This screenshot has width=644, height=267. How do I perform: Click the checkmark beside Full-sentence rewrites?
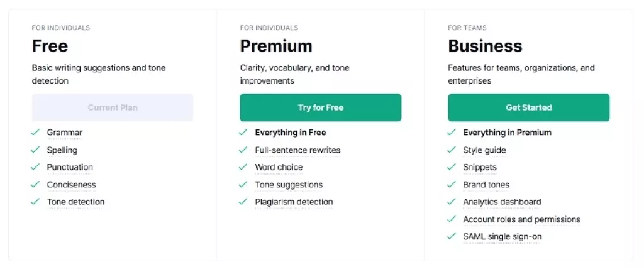point(243,150)
